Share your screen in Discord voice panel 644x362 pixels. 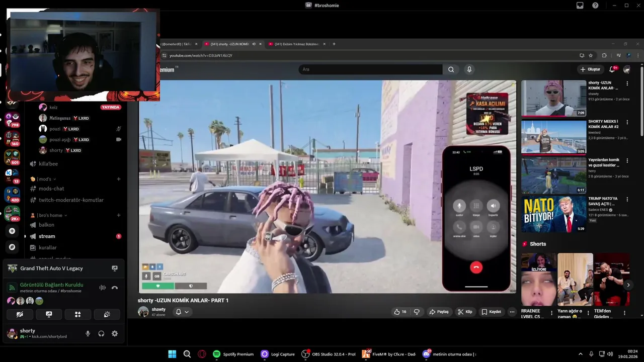(x=49, y=314)
